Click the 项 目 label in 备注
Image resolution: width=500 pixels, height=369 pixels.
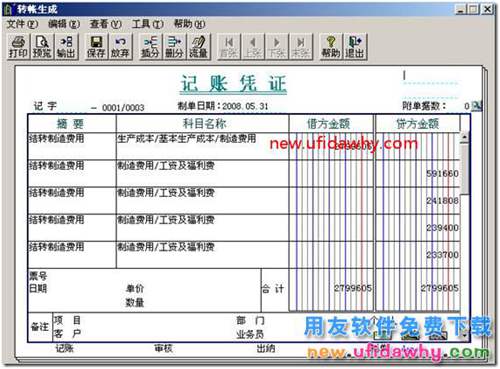(x=67, y=320)
